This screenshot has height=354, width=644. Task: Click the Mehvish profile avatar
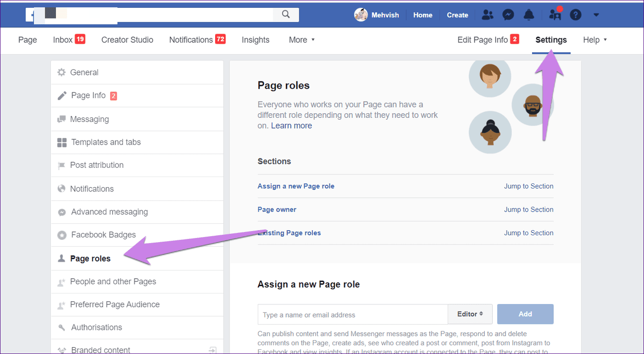(361, 15)
